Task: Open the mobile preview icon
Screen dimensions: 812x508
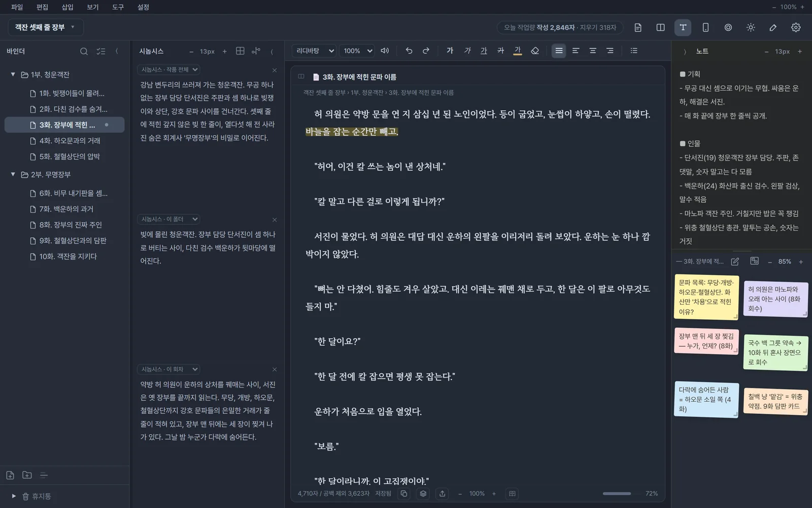Action: [705, 27]
